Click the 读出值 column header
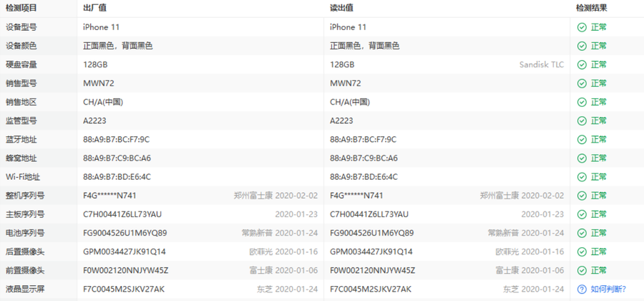This screenshot has height=301, width=644. [342, 8]
